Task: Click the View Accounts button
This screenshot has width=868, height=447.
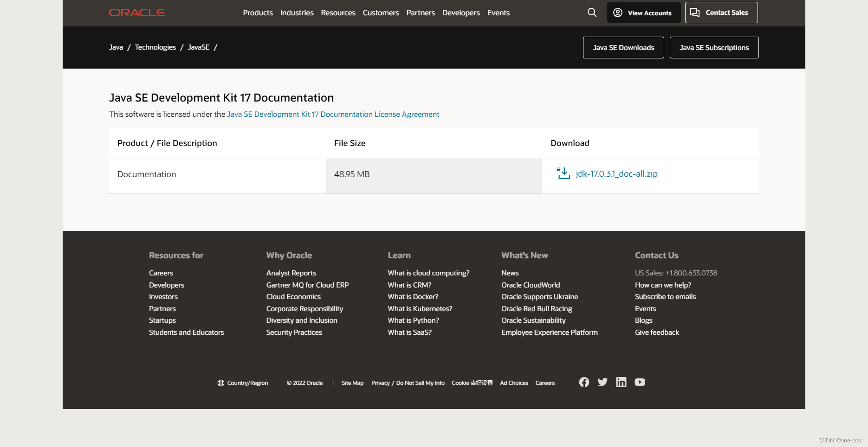Action: coord(644,13)
